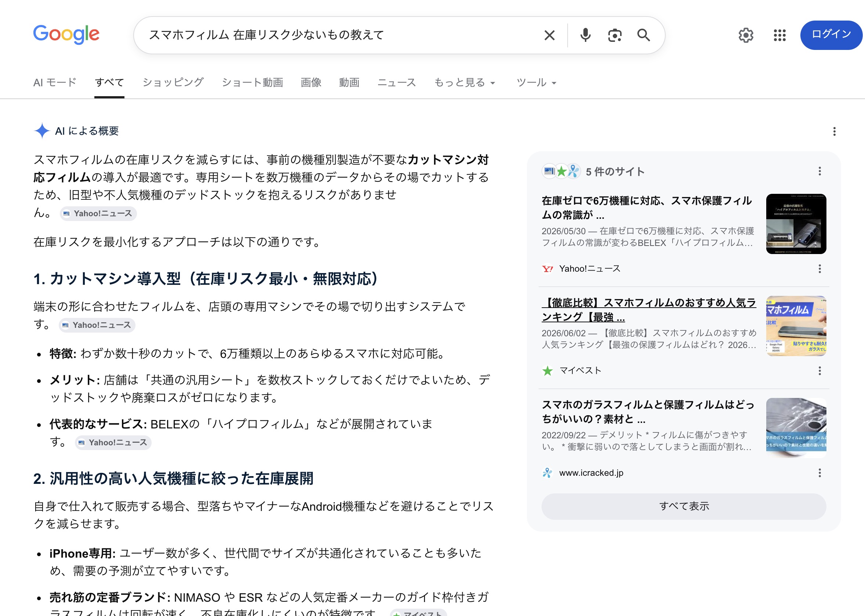Viewport: 865px width, 616px height.
Task: Open スマホのガラスフィルムと保護フィルム article link
Action: pos(648,412)
